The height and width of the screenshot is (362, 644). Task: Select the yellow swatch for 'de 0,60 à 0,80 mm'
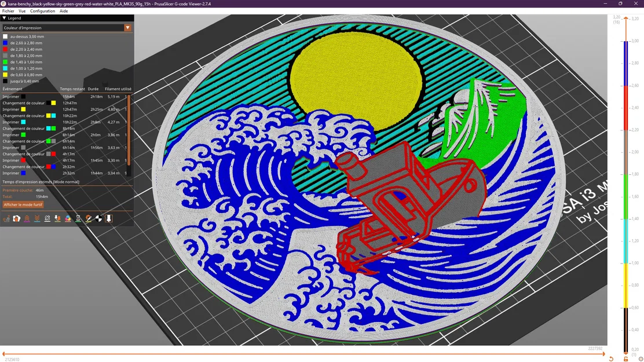5,74
